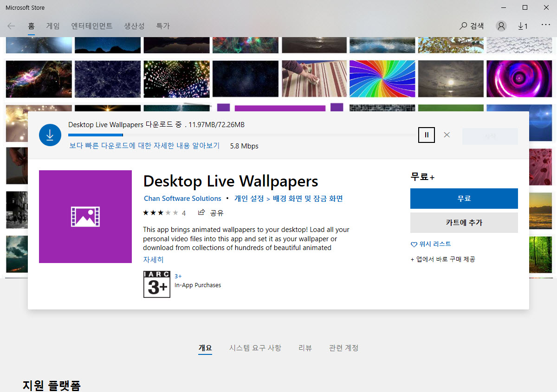
Task: Open the red blood cells thumbnail
Action: pos(540,166)
